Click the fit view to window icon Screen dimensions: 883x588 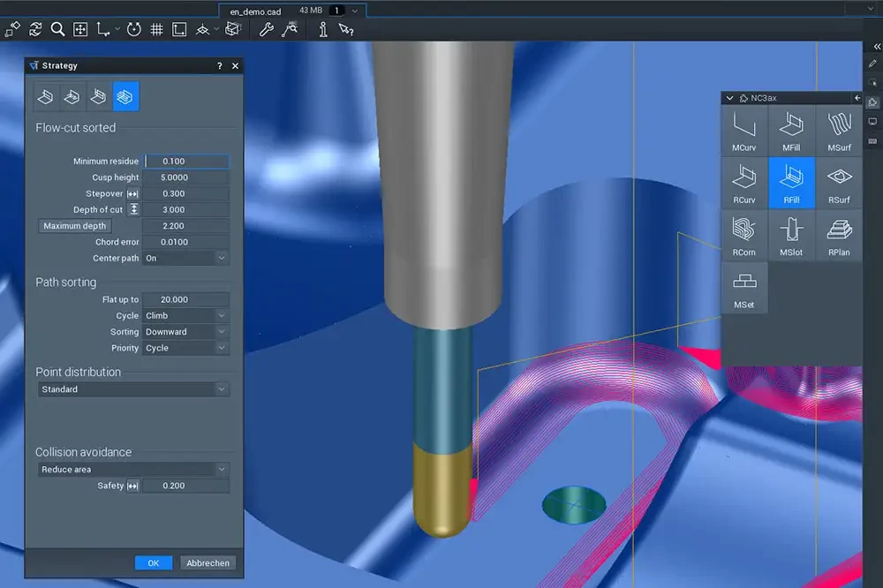[80, 29]
